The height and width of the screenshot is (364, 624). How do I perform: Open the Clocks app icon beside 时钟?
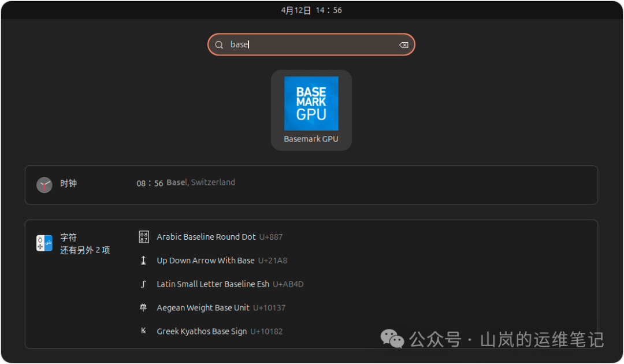[44, 184]
